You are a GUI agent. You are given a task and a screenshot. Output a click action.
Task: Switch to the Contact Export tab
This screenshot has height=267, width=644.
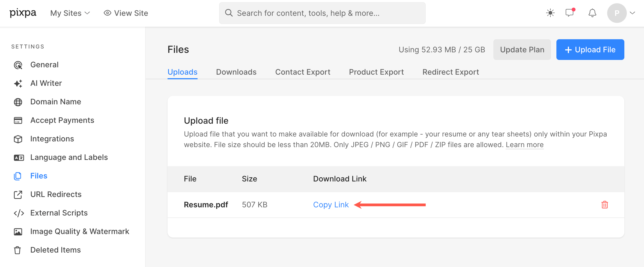click(x=303, y=72)
